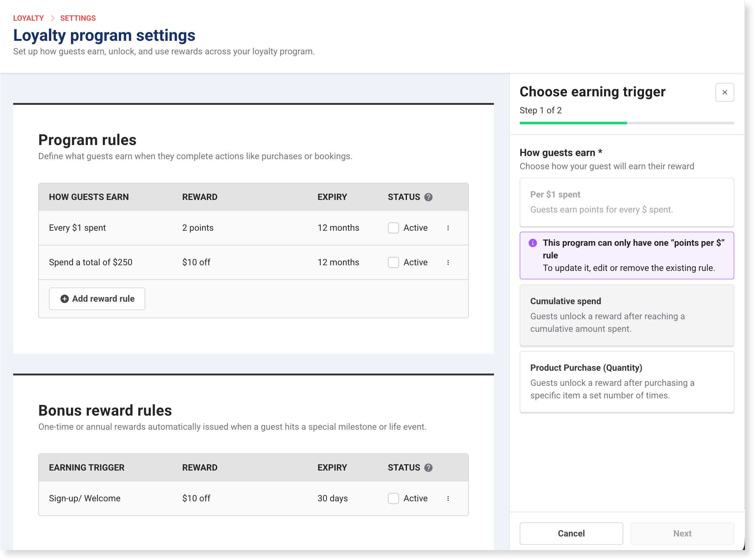Click the Bonus reward rules section heading
The width and height of the screenshot is (755, 560).
pyautogui.click(x=105, y=411)
